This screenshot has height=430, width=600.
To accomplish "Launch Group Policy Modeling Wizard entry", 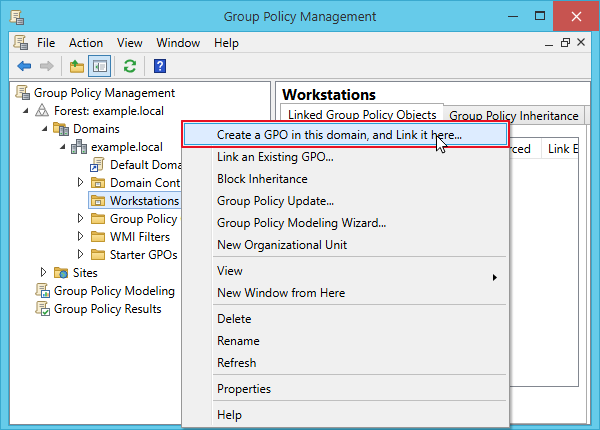I will pyautogui.click(x=346, y=223).
